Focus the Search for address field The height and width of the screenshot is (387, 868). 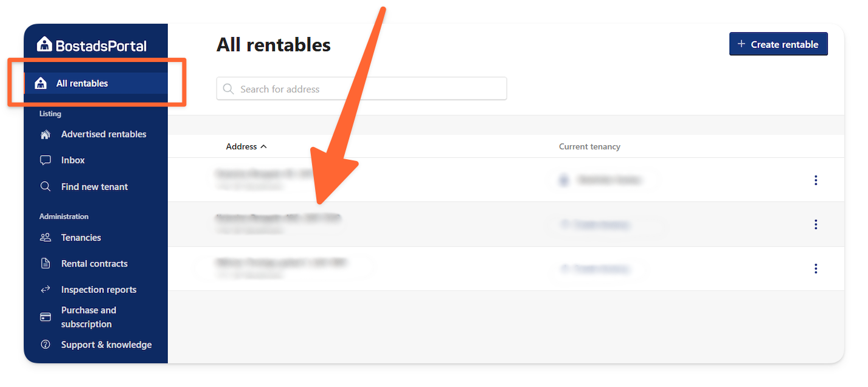coord(361,89)
